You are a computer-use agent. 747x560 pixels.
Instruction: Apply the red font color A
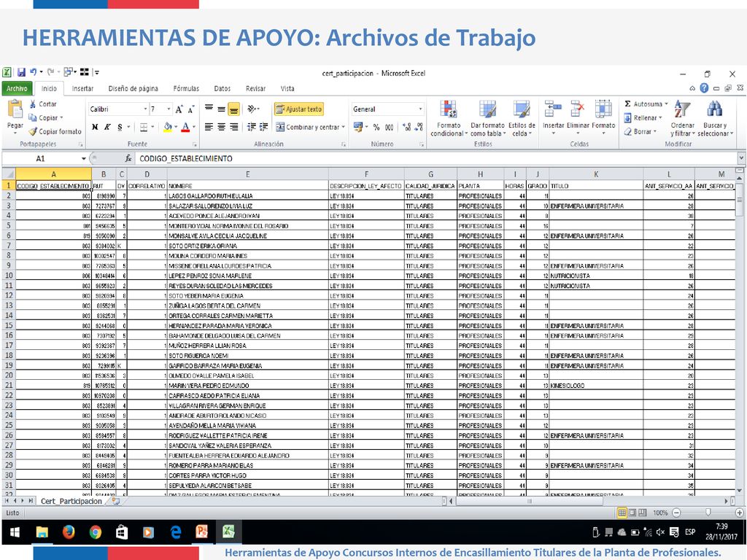tap(185, 127)
